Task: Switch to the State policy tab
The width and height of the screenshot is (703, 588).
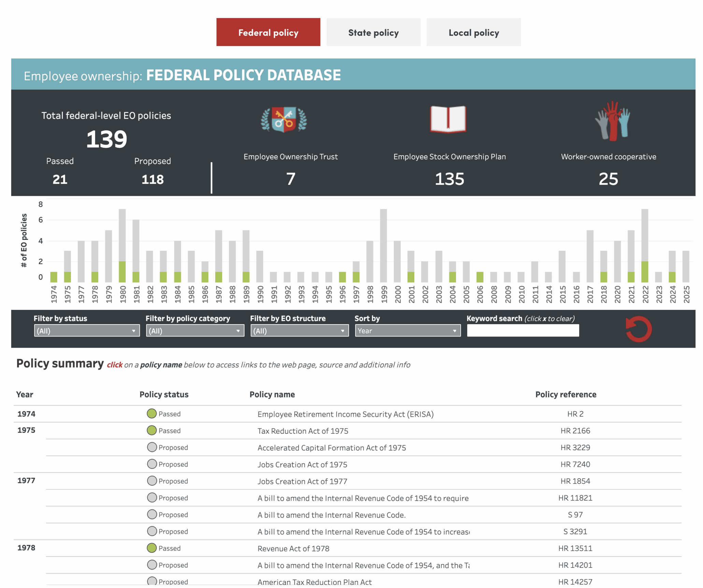Action: pos(373,32)
